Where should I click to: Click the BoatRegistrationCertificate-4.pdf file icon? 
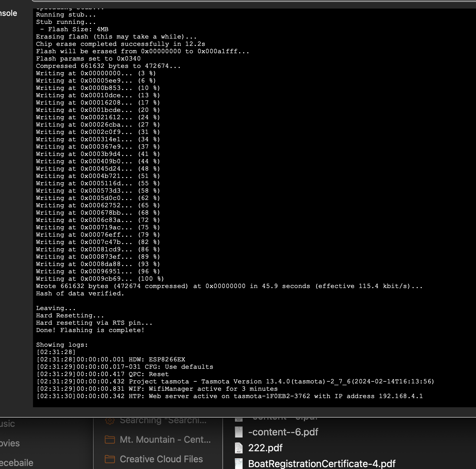[239, 464]
